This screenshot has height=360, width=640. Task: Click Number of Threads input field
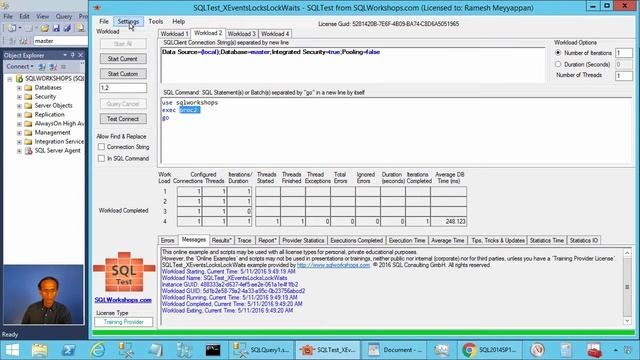click(624, 76)
